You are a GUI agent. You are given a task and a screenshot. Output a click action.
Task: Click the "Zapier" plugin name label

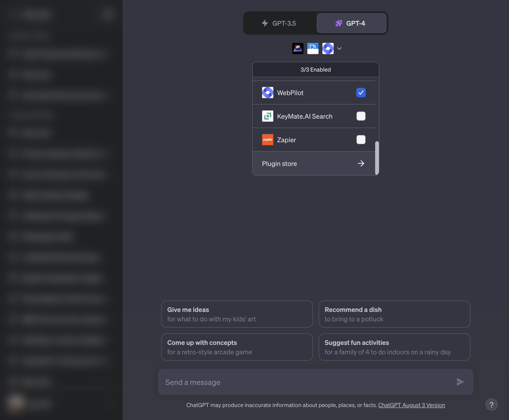coord(287,140)
